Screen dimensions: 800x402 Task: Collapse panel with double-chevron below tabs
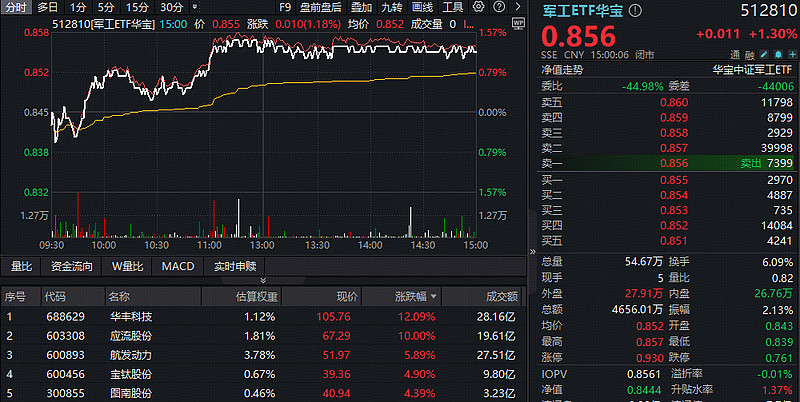click(x=263, y=280)
